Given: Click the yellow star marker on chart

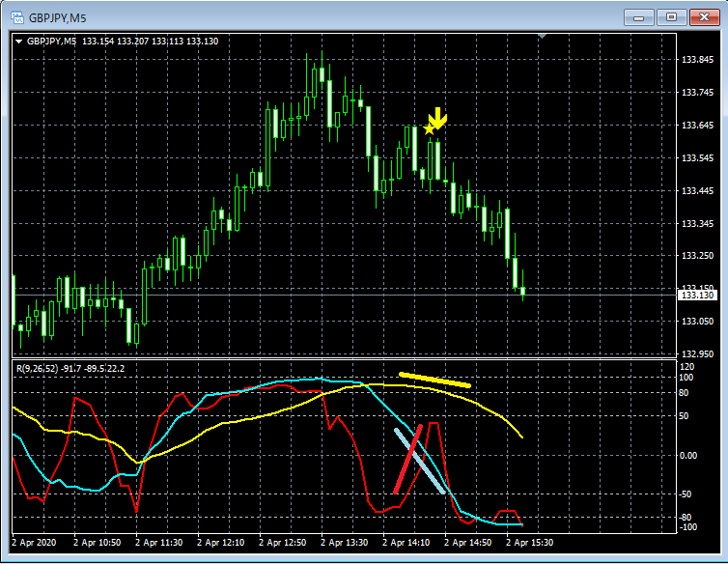Looking at the screenshot, I should point(429,129).
